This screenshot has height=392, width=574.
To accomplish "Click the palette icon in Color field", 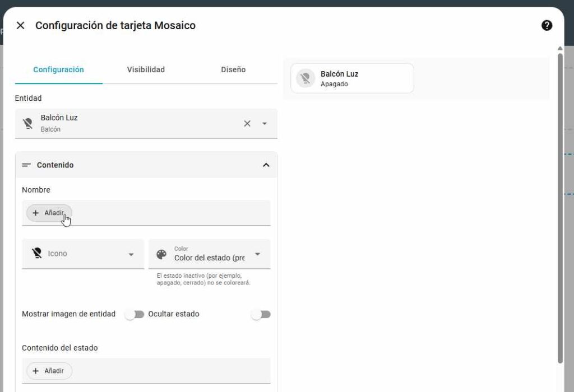I will [161, 254].
